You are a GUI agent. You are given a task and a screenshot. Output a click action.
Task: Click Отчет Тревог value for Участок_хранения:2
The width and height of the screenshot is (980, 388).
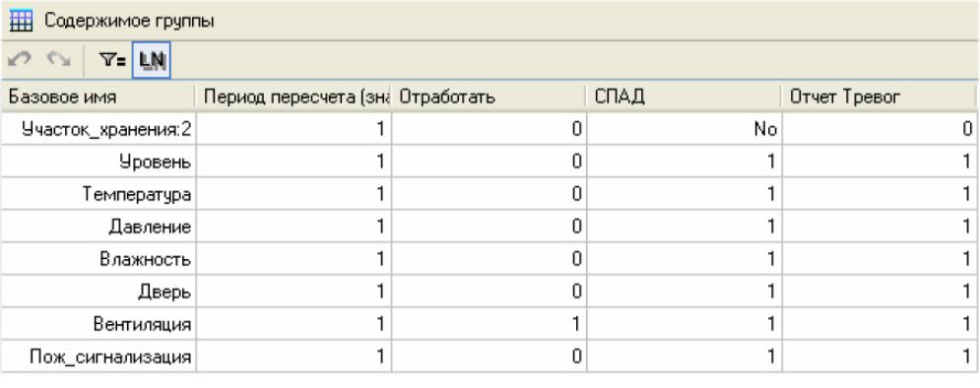click(x=880, y=129)
